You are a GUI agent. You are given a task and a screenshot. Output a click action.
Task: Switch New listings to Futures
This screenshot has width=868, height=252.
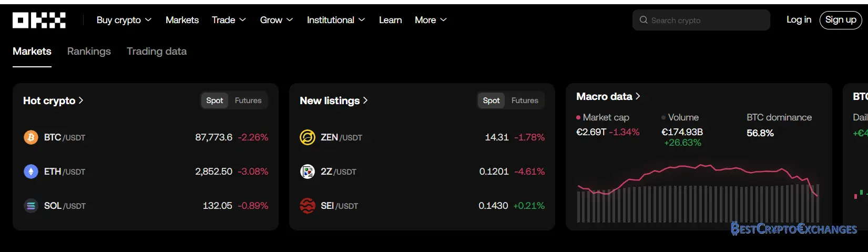point(524,100)
